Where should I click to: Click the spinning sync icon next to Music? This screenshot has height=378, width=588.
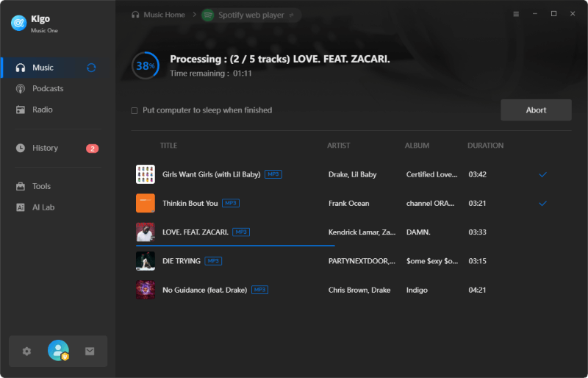click(x=91, y=68)
